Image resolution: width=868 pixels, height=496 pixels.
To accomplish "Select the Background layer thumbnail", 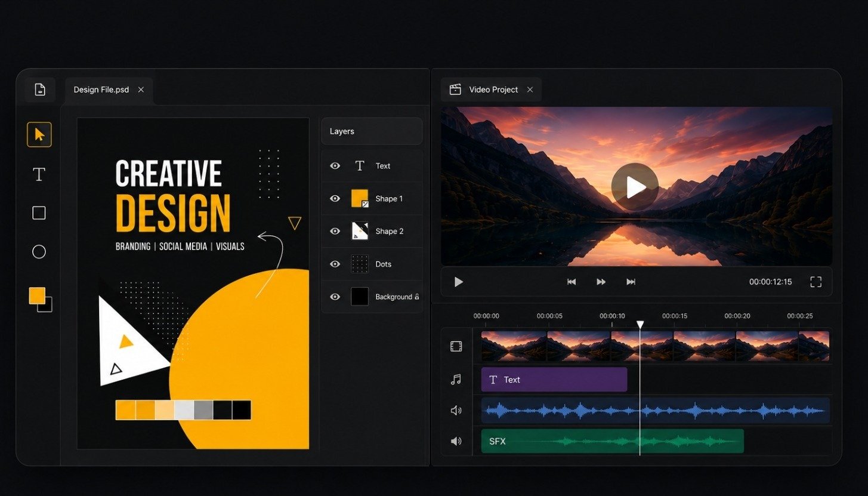I will 360,297.
